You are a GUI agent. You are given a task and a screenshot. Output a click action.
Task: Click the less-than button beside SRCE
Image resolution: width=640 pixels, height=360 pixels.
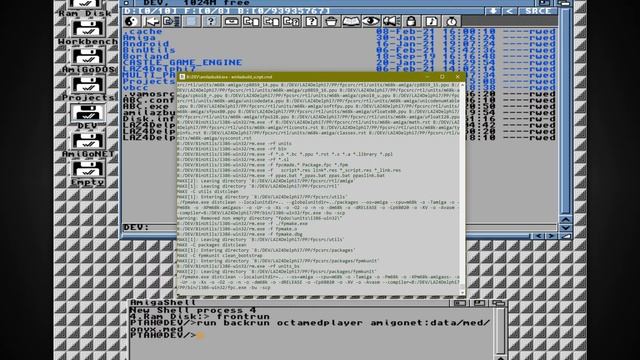[509, 11]
